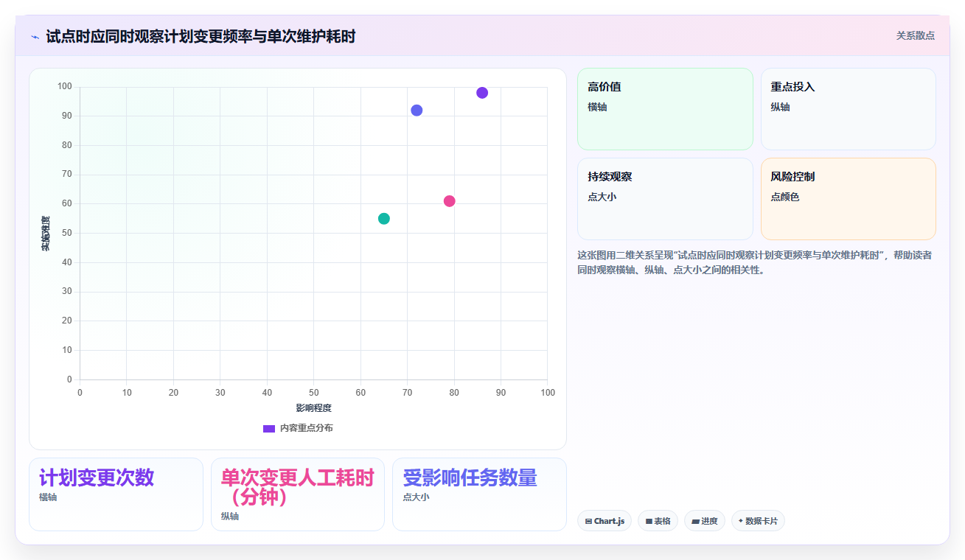Click the 计划变更次数 metric card
The width and height of the screenshot is (965, 560).
click(116, 494)
